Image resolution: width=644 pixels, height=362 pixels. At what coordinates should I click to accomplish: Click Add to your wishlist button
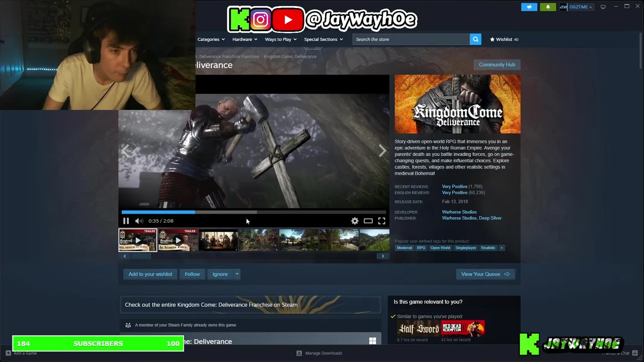(x=150, y=274)
